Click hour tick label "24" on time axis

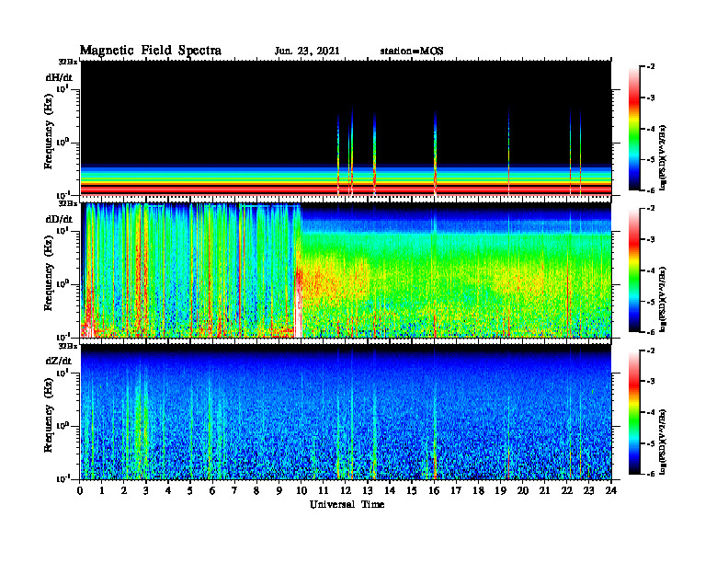tap(611, 490)
